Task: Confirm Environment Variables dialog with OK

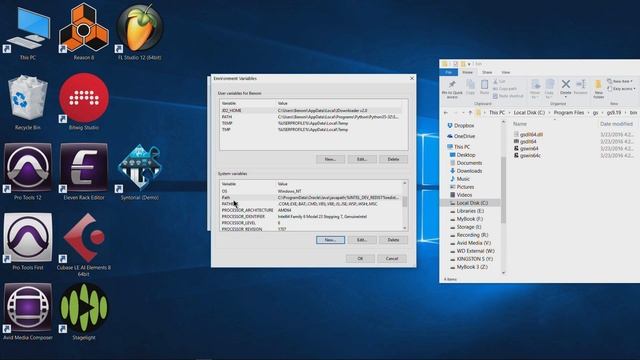Action: click(360, 259)
